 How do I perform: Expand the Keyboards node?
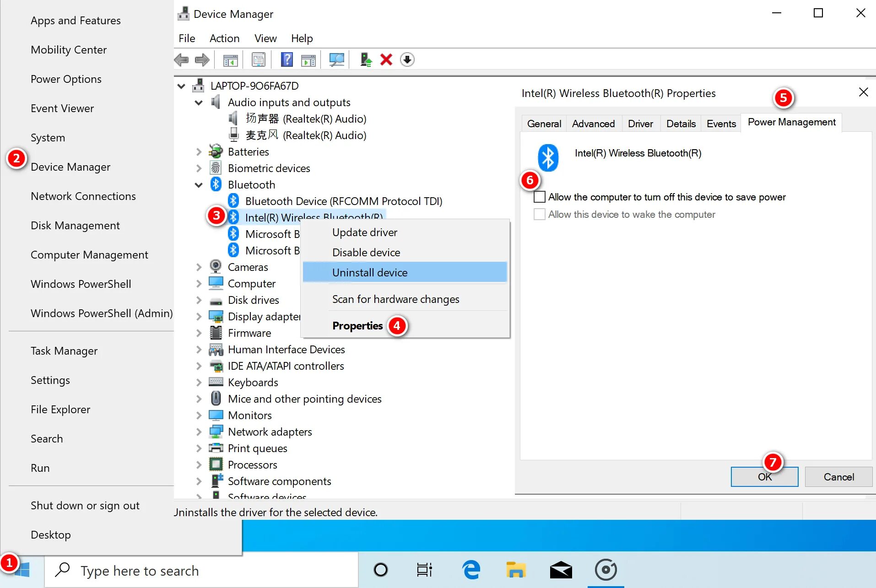point(199,383)
